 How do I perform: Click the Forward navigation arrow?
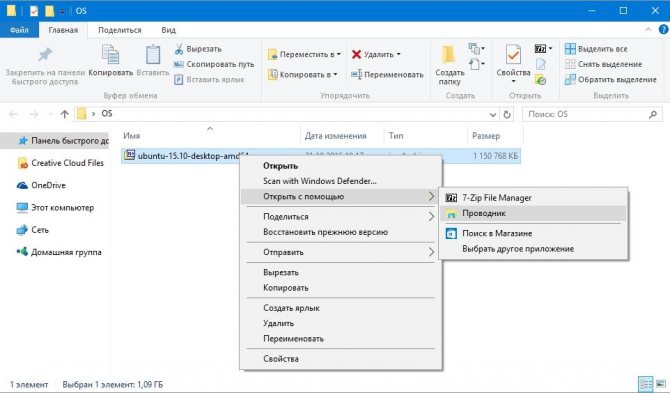pyautogui.click(x=34, y=114)
